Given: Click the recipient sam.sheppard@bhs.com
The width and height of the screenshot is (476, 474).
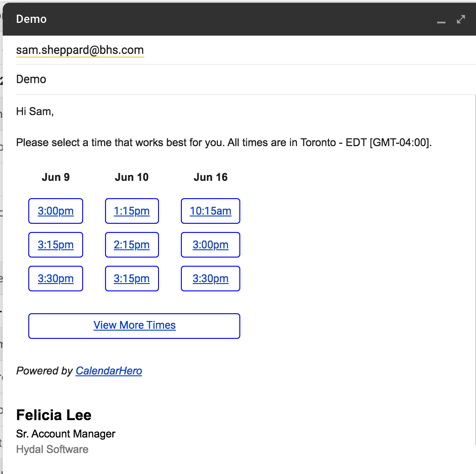Looking at the screenshot, I should tap(80, 50).
